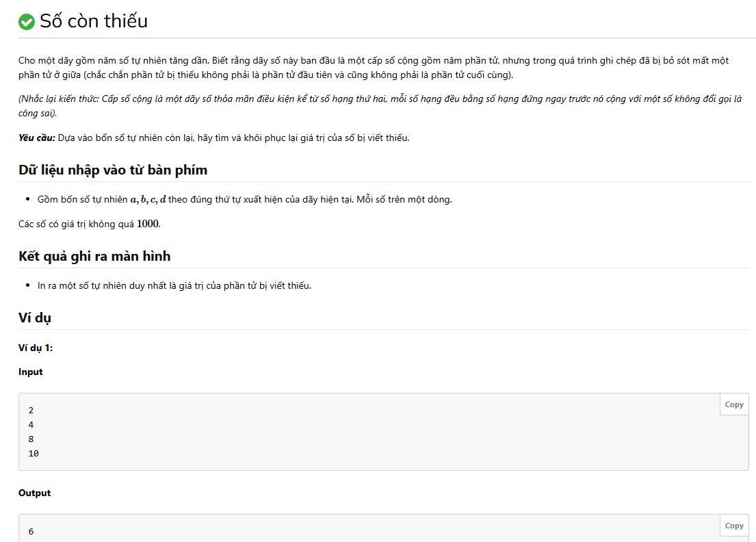Image resolution: width=756 pixels, height=542 pixels.
Task: Click the number 2 in sample input
Action: [31, 411]
